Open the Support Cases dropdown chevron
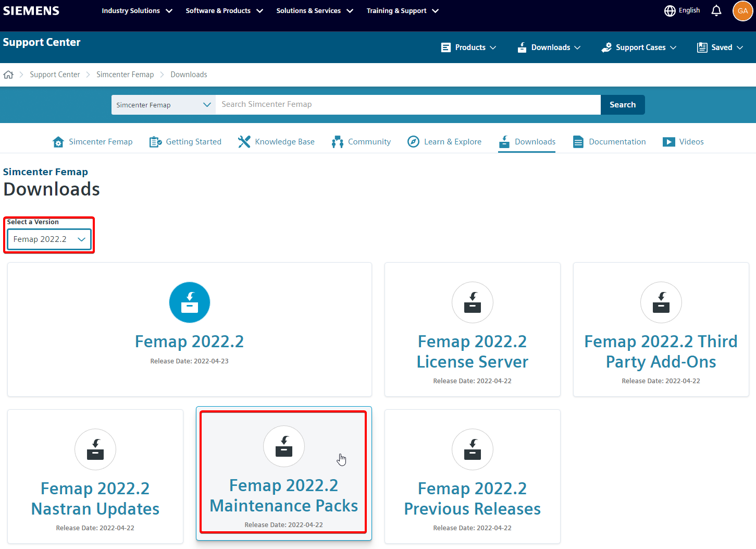 pyautogui.click(x=673, y=47)
